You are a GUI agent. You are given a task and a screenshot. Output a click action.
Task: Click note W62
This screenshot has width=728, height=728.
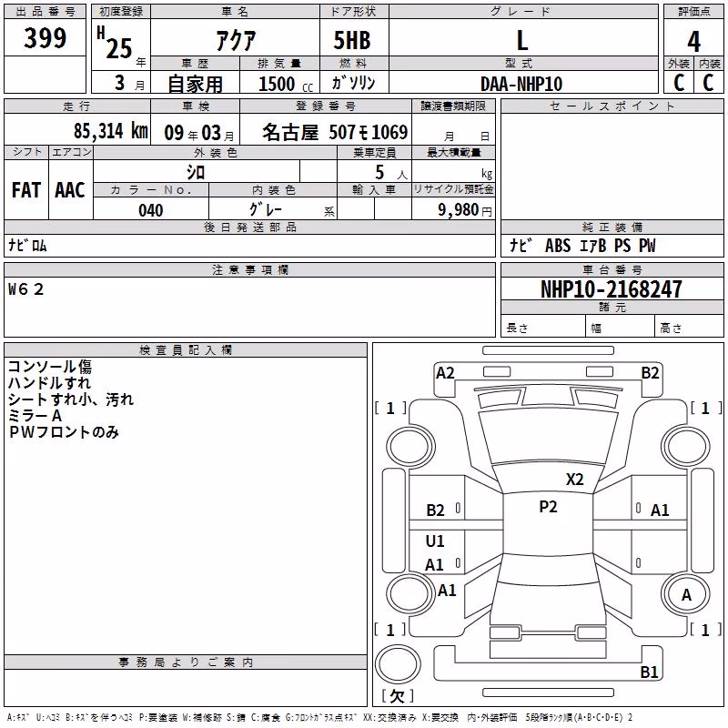[x=26, y=289]
